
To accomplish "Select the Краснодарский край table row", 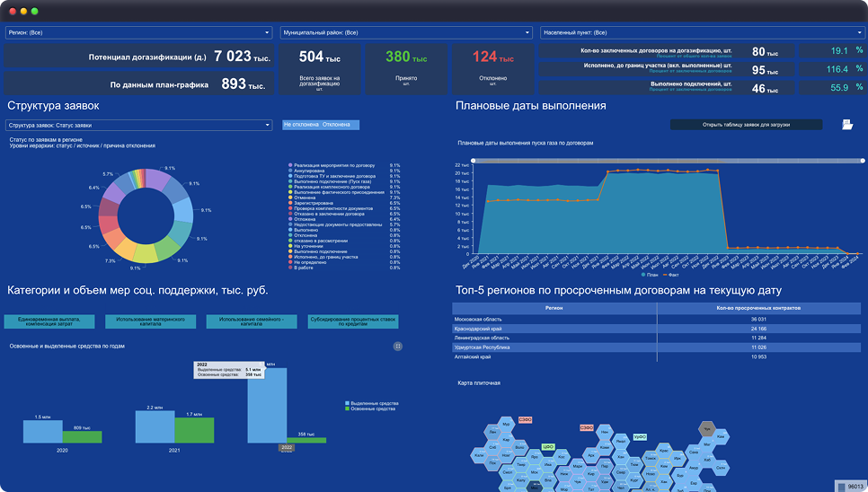I will point(657,329).
